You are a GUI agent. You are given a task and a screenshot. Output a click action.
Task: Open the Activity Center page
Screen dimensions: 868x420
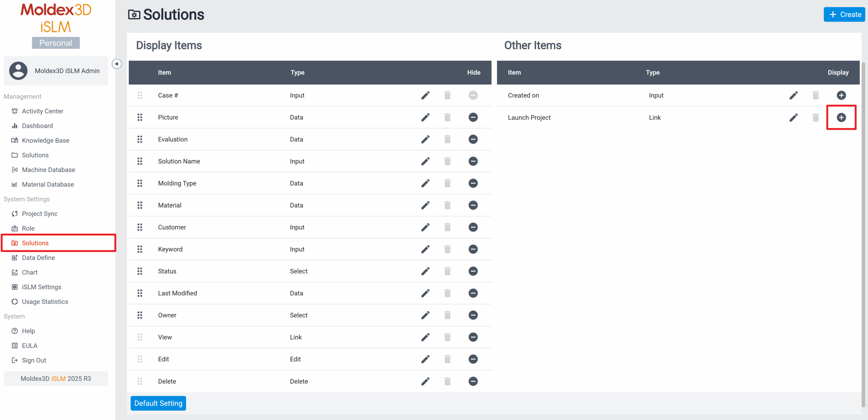click(42, 111)
